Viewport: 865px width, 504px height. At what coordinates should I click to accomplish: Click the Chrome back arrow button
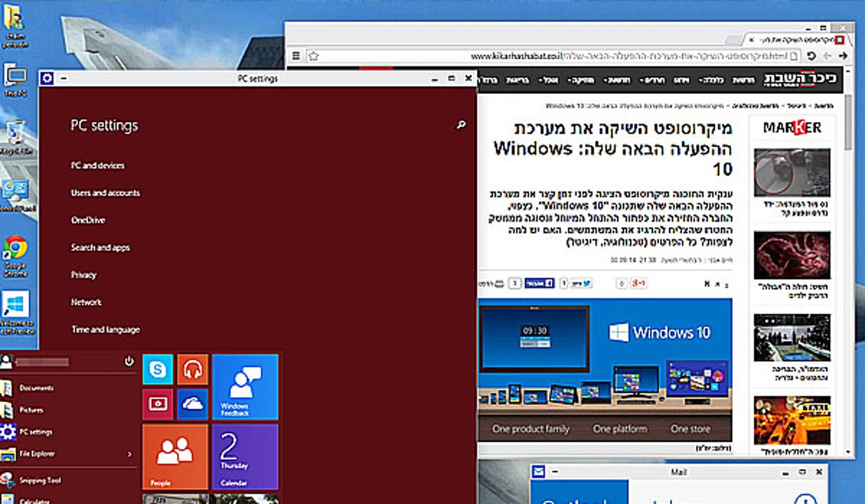pyautogui.click(x=843, y=56)
